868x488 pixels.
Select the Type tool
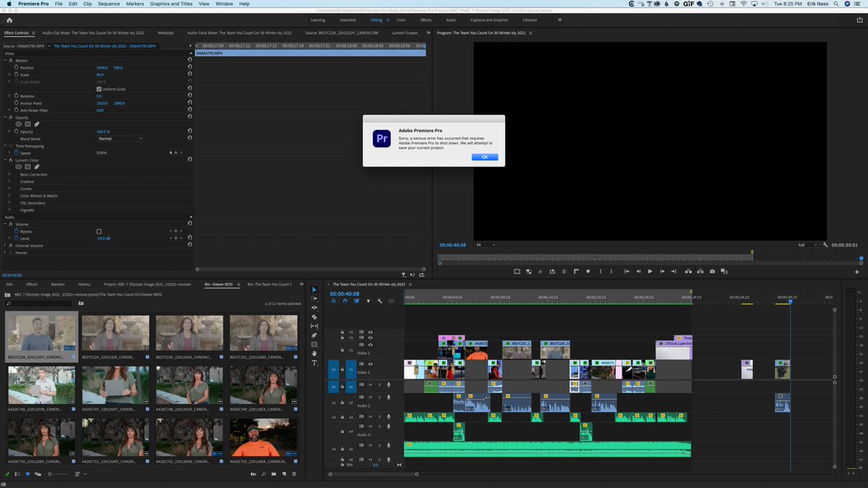(314, 363)
